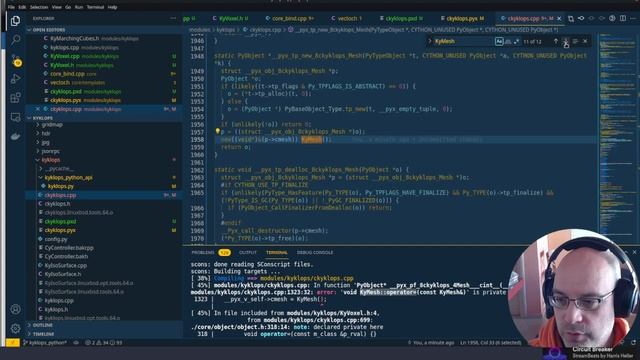The height and width of the screenshot is (360, 640).
Task: Go to previous match in find widget
Action: coord(556,41)
